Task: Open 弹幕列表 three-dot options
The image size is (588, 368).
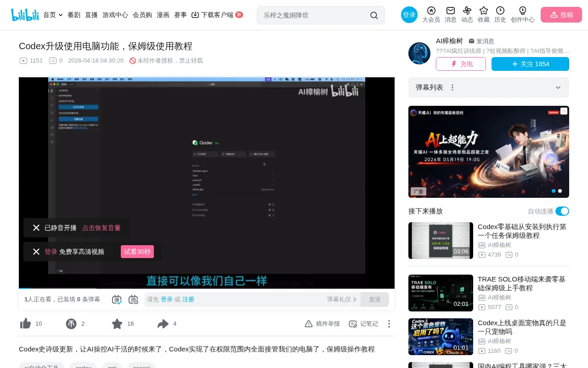Action: click(452, 87)
